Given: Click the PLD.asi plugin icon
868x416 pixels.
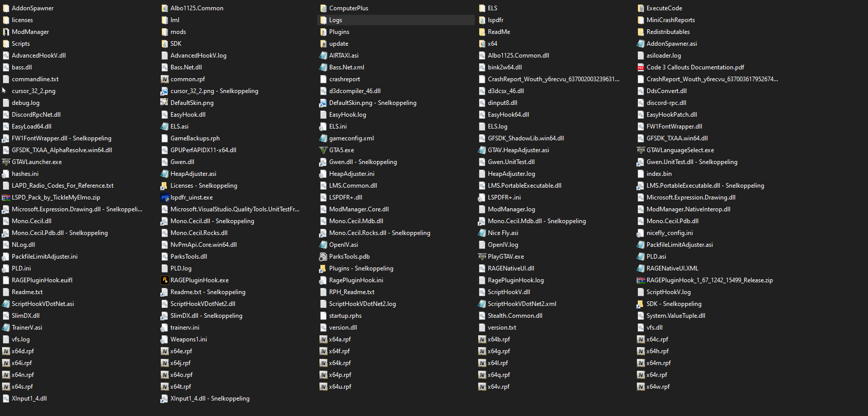Looking at the screenshot, I should click(x=640, y=257).
